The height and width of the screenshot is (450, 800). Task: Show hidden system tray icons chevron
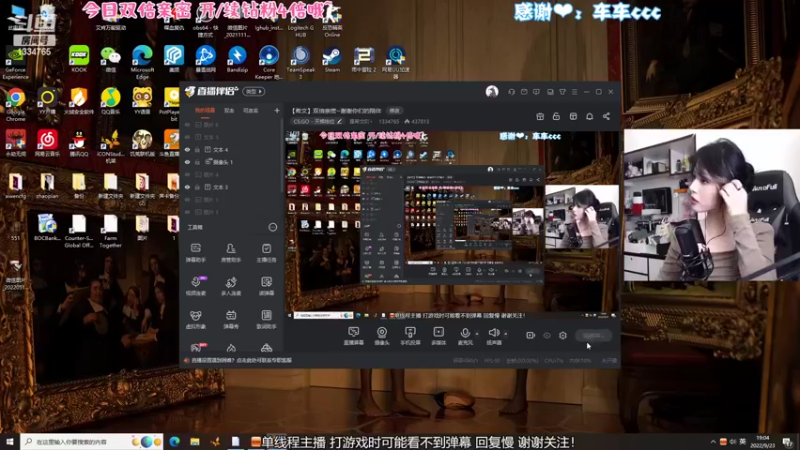(x=713, y=441)
